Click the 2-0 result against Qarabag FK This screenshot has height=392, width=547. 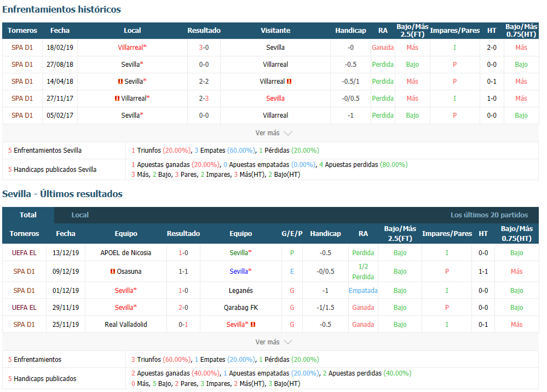click(183, 308)
